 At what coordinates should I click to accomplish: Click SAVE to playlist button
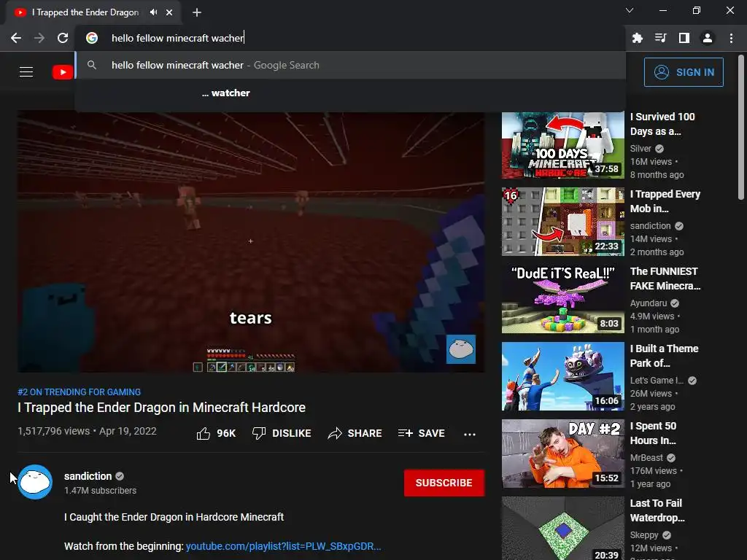[x=422, y=433]
